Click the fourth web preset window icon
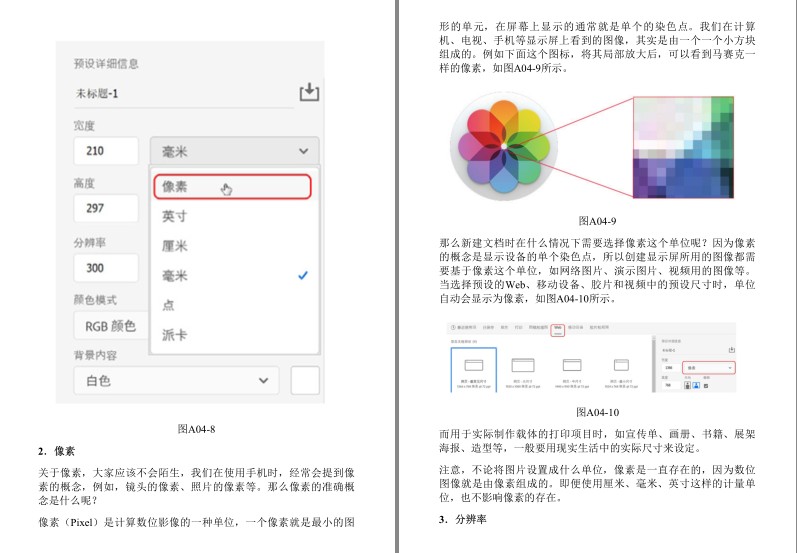This screenshot has height=553, width=797. click(621, 365)
